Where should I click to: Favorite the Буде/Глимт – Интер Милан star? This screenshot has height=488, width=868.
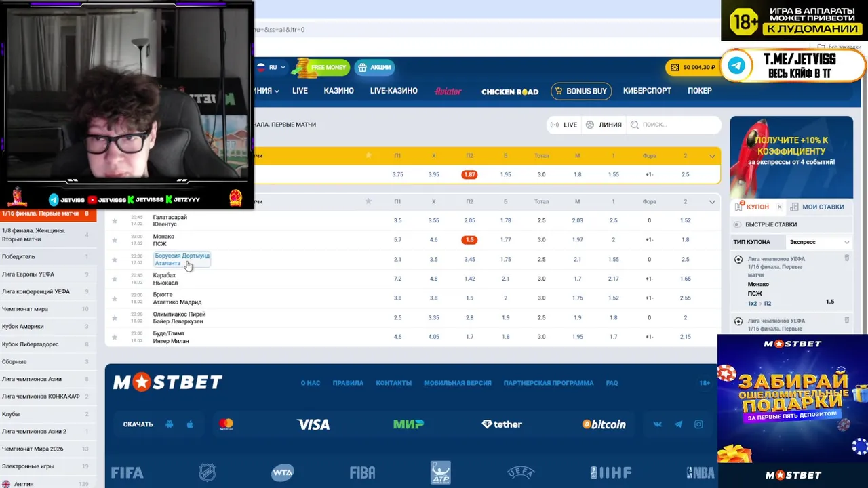[x=115, y=337]
